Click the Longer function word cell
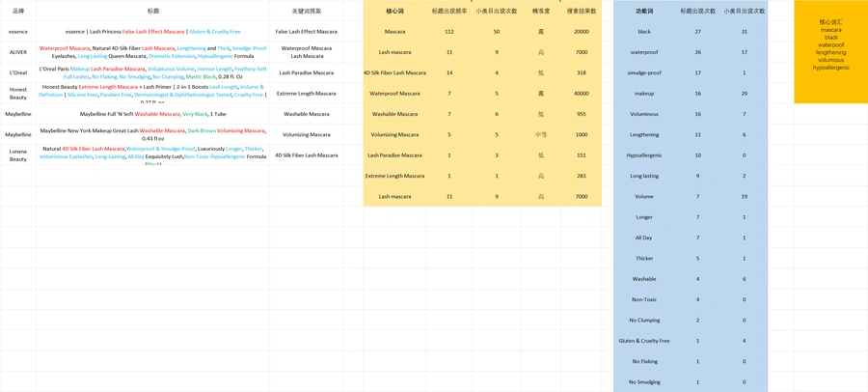This screenshot has height=392, width=868. [x=644, y=217]
